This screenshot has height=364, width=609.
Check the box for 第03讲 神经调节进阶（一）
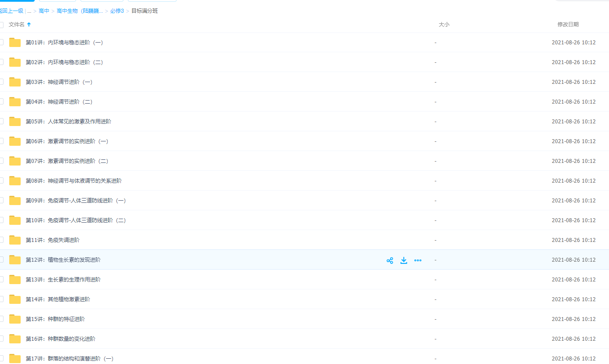(1, 82)
